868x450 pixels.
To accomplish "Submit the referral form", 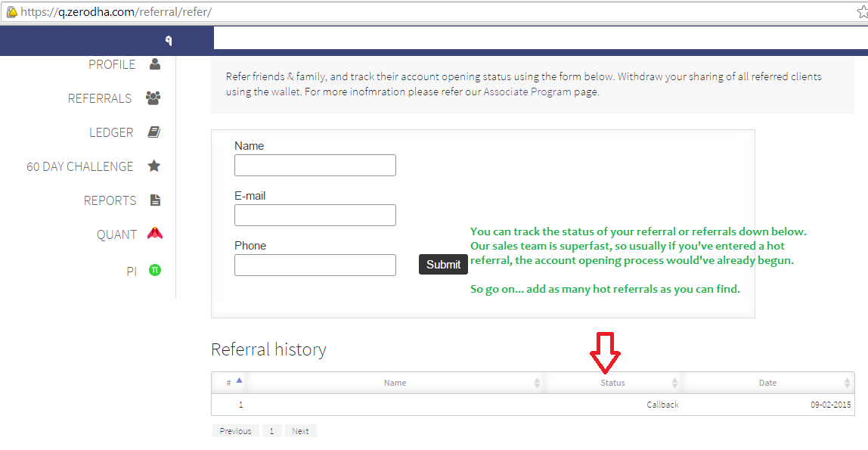I will coord(443,265).
